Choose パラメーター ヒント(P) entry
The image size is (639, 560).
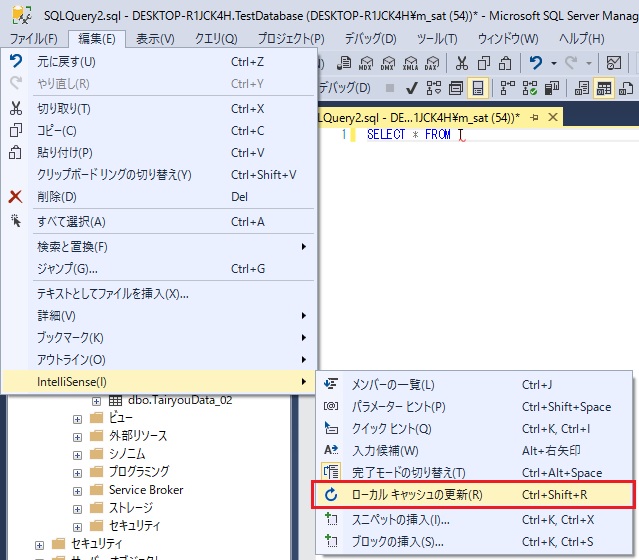tap(474, 406)
